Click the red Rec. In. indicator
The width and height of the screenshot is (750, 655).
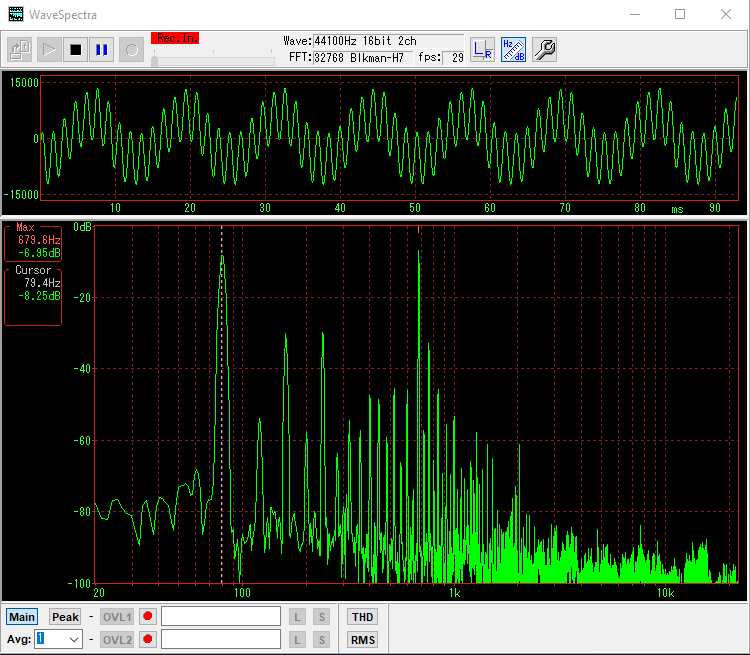(175, 38)
